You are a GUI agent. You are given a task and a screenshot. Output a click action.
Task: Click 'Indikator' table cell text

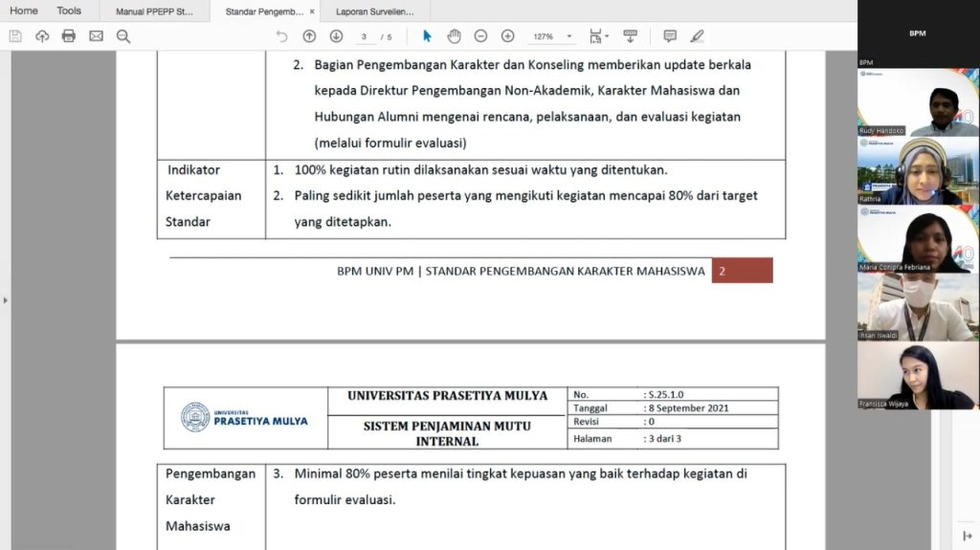coord(193,170)
